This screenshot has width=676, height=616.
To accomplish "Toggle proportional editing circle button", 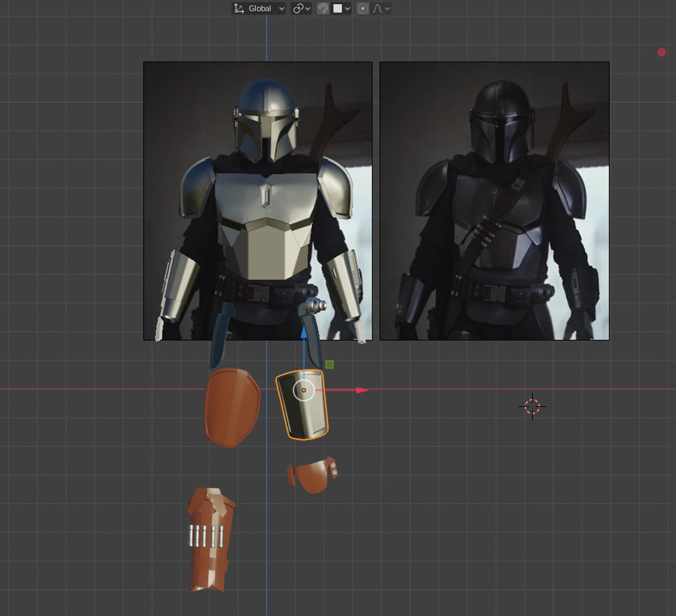I will click(363, 8).
